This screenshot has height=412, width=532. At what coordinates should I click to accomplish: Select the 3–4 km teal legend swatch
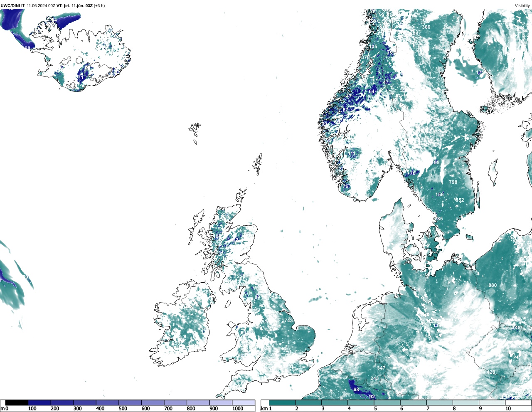pyautogui.click(x=335, y=402)
